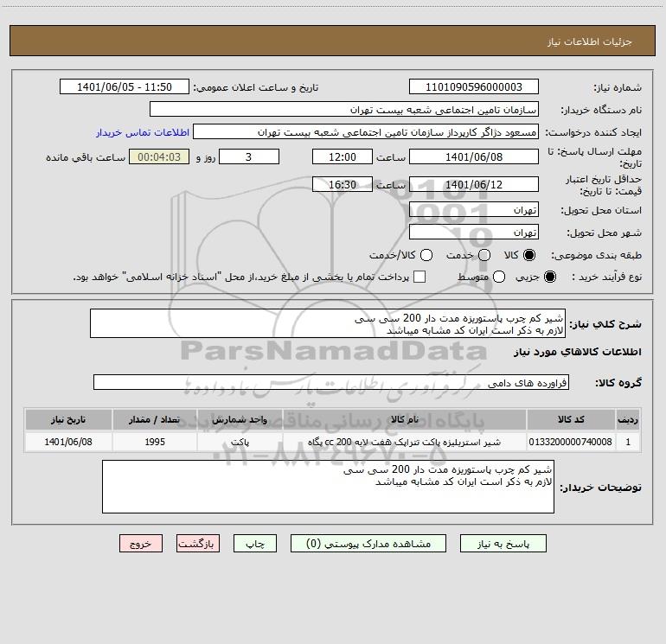The image size is (666, 644).
Task: Click the public announcement date and time field
Action: coord(125,86)
